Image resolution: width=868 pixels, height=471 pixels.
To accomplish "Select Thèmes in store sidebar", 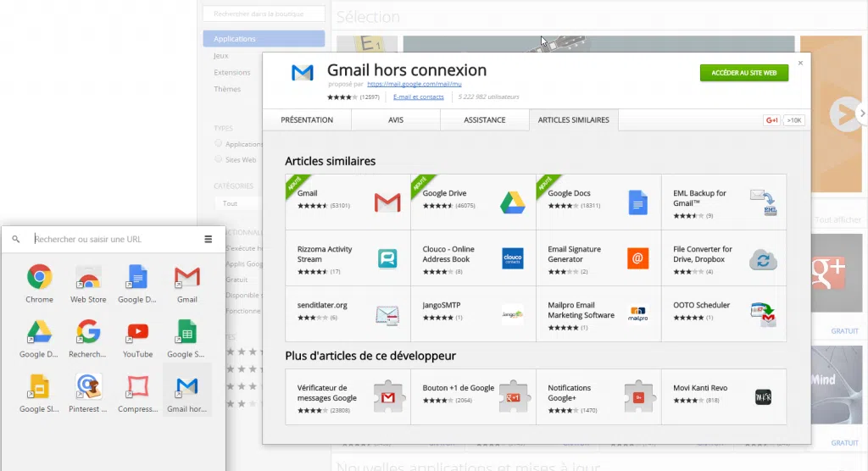I will coord(227,89).
